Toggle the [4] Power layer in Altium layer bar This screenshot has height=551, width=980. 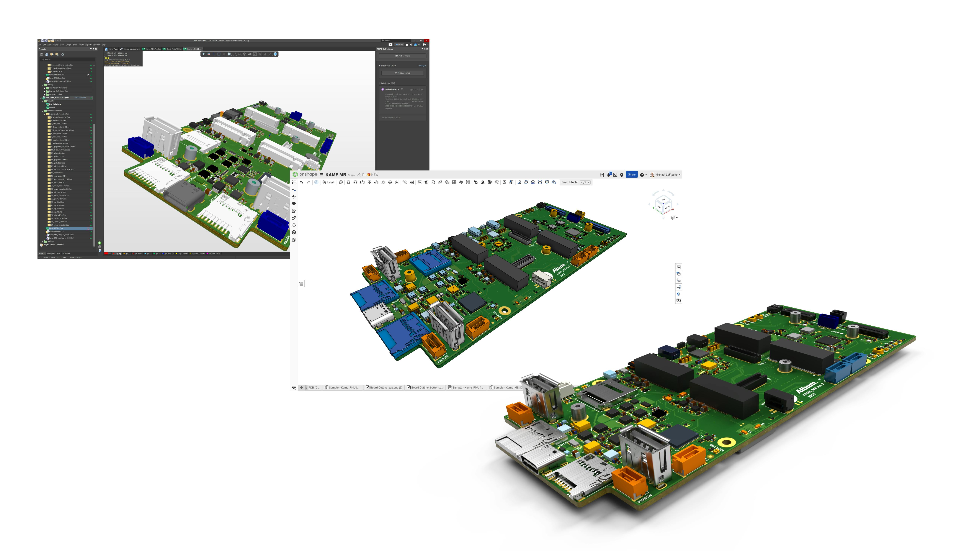pyautogui.click(x=138, y=253)
